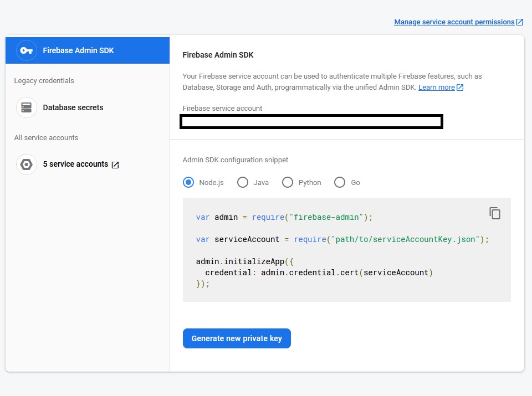
Task: Follow the Learn more link
Action: pyautogui.click(x=436, y=88)
